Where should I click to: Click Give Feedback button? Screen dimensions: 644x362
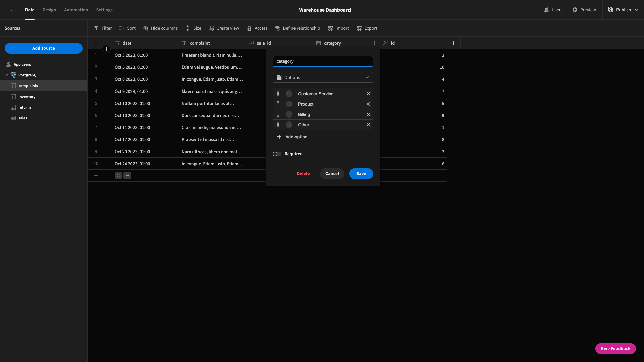615,349
